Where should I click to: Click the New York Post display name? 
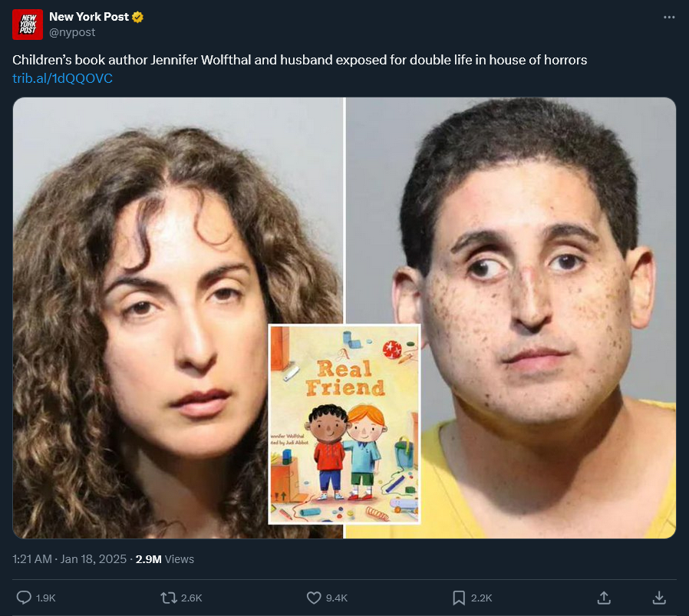coord(89,17)
